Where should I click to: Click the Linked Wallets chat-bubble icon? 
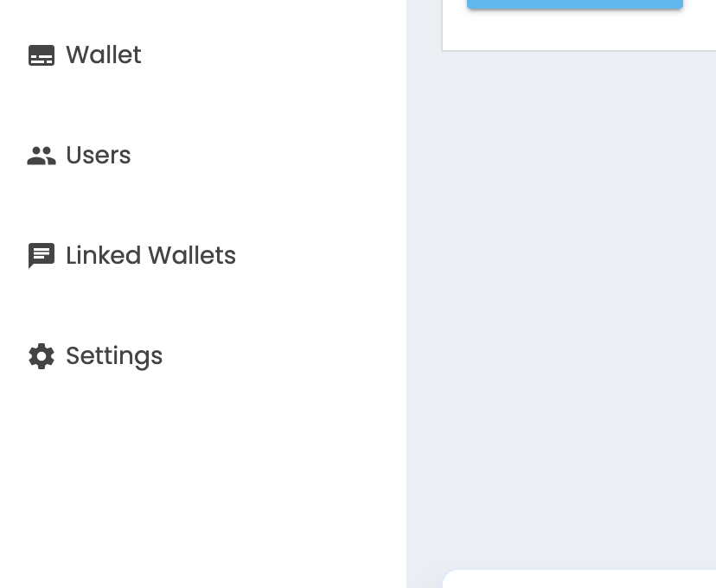pos(42,256)
